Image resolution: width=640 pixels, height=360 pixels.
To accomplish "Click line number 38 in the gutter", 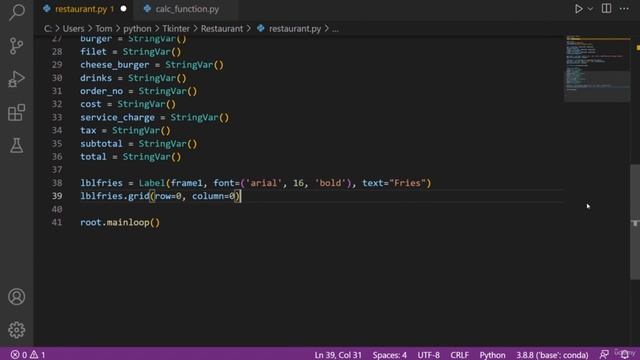I will point(57,183).
